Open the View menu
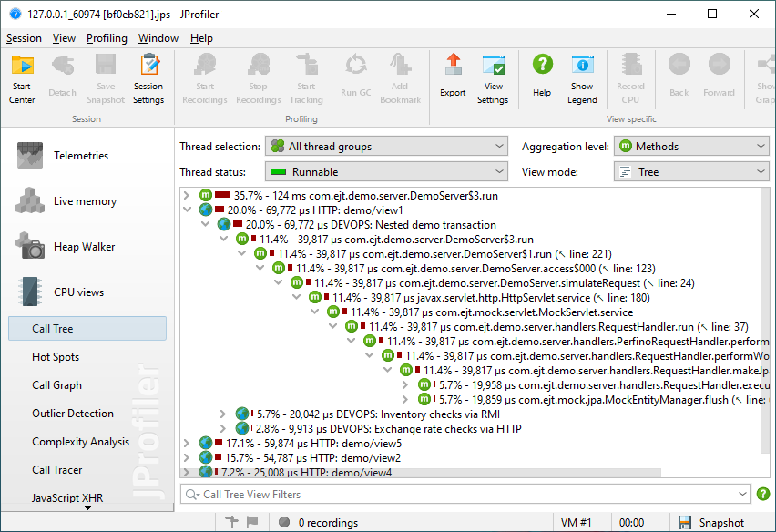776x532 pixels. [65, 38]
